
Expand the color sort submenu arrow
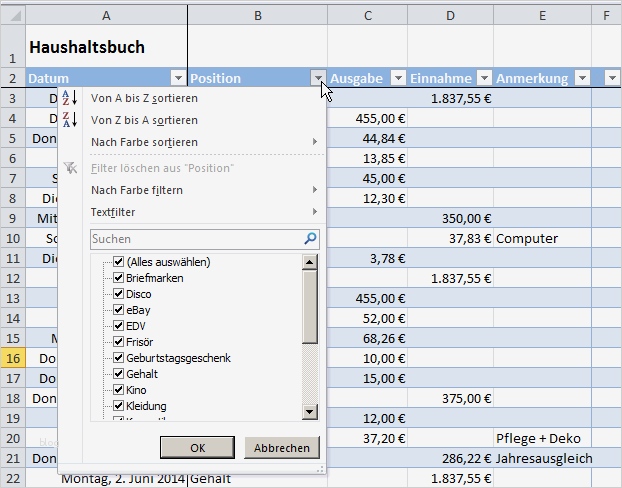coord(315,142)
